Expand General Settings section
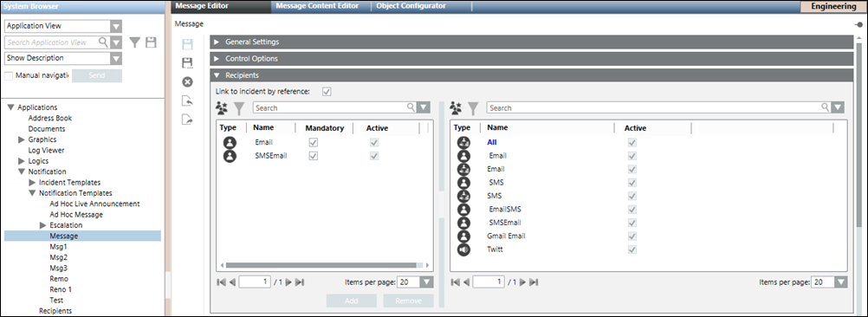 217,42
